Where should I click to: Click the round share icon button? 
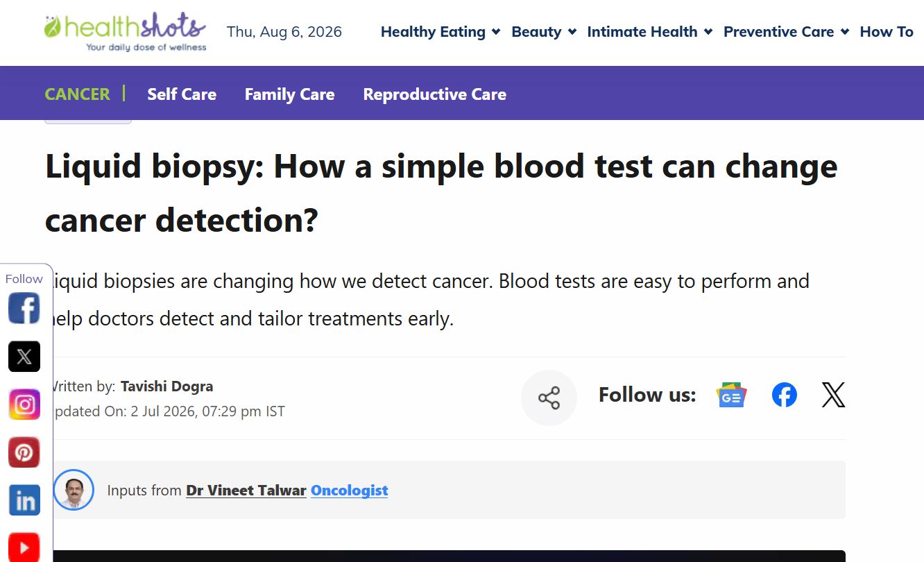pos(549,398)
